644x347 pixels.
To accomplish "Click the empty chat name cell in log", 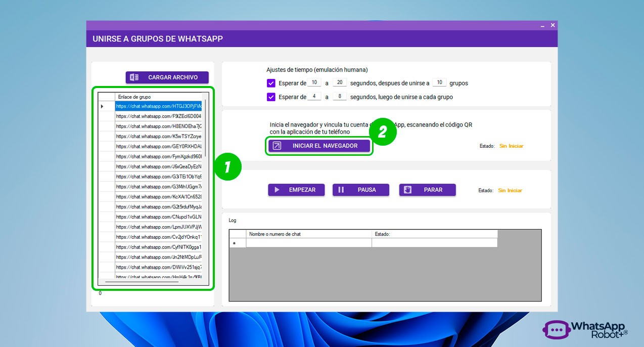I will pyautogui.click(x=309, y=243).
